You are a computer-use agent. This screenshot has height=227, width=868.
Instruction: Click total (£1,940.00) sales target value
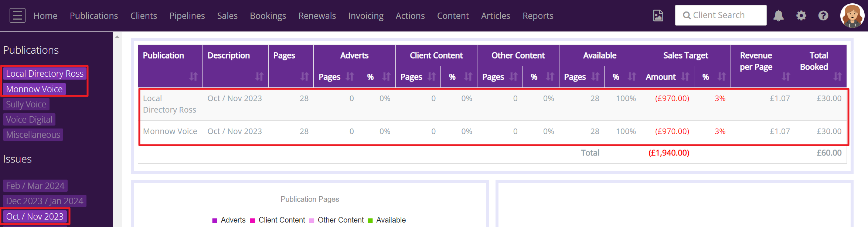pyautogui.click(x=669, y=153)
